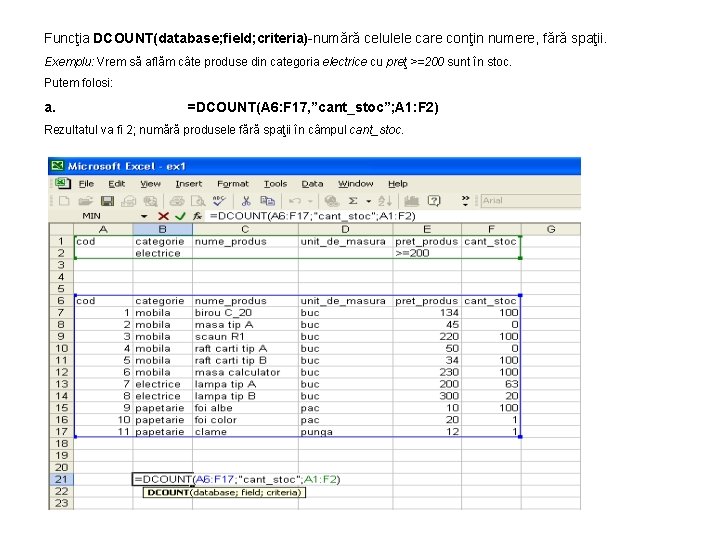The height and width of the screenshot is (540, 720).
Task: Open the Undo history dropdown arrow
Action: 310,201
